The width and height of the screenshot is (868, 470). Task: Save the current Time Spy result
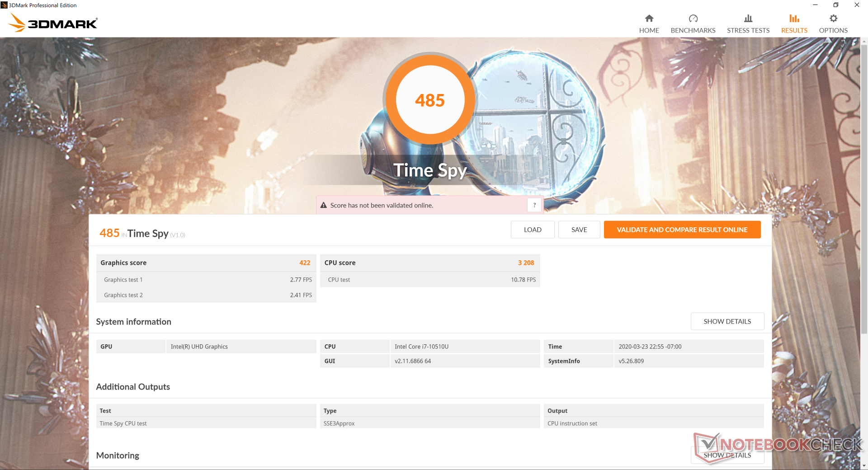(x=579, y=230)
